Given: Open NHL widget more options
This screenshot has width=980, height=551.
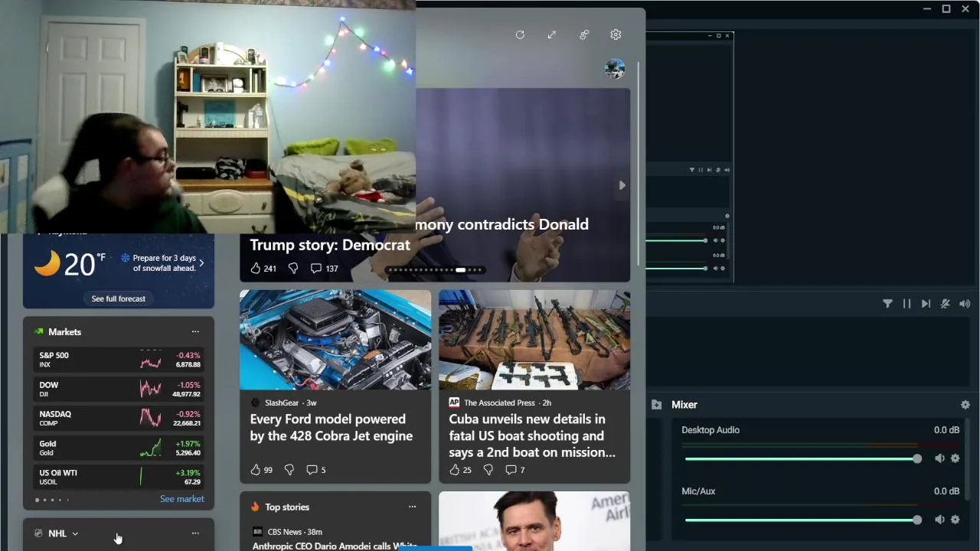Looking at the screenshot, I should pyautogui.click(x=195, y=533).
